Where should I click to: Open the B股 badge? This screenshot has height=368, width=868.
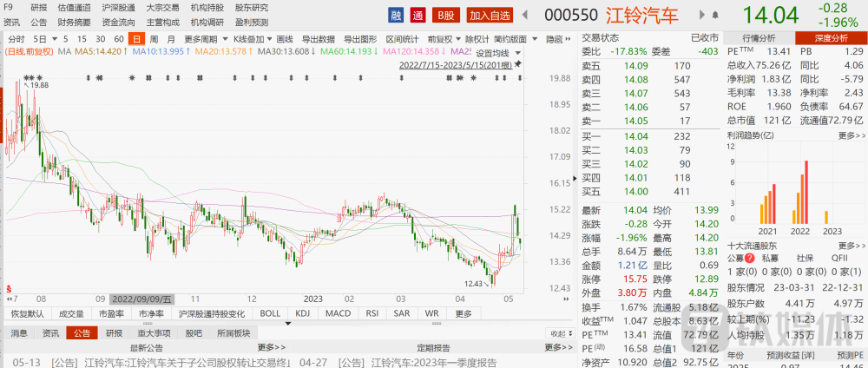click(x=445, y=16)
